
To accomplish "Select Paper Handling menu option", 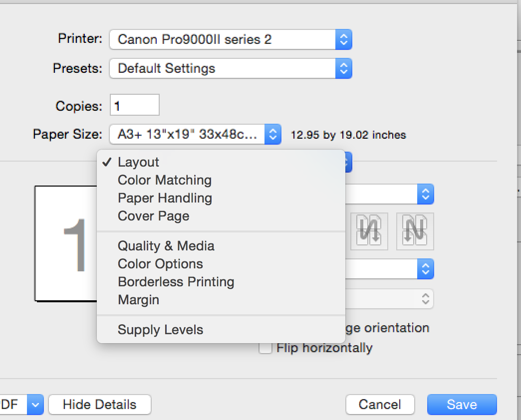I will coord(165,198).
